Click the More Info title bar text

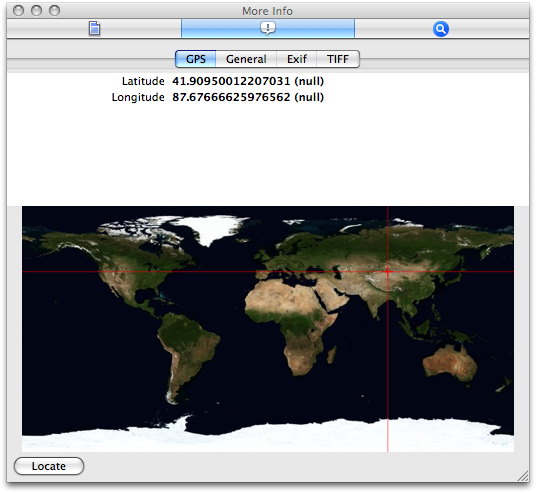click(x=267, y=11)
